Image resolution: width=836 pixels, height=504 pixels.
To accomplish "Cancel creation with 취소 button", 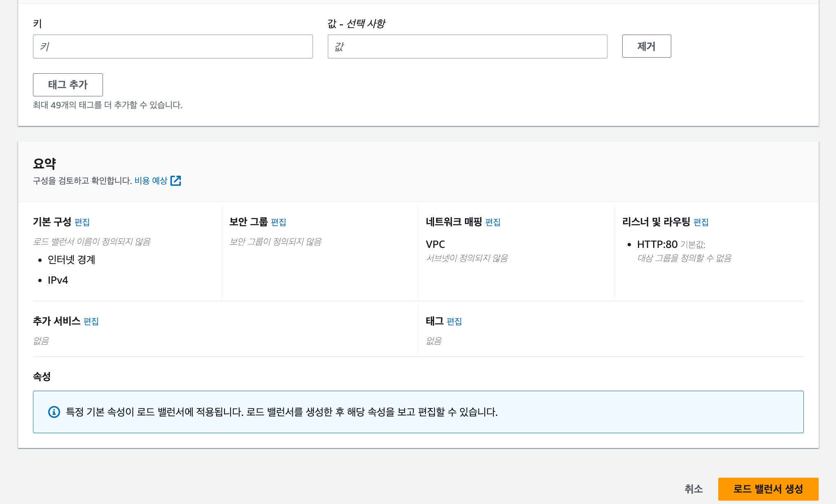I will [694, 489].
